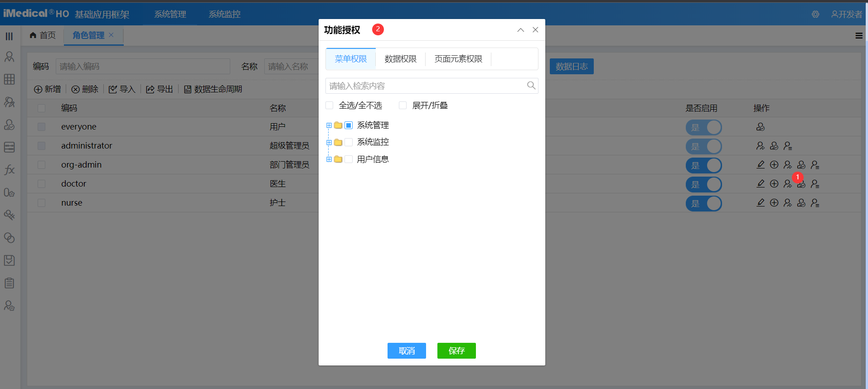The image size is (868, 389).
Task: Switch to the 菜单权限 tab
Action: click(351, 59)
